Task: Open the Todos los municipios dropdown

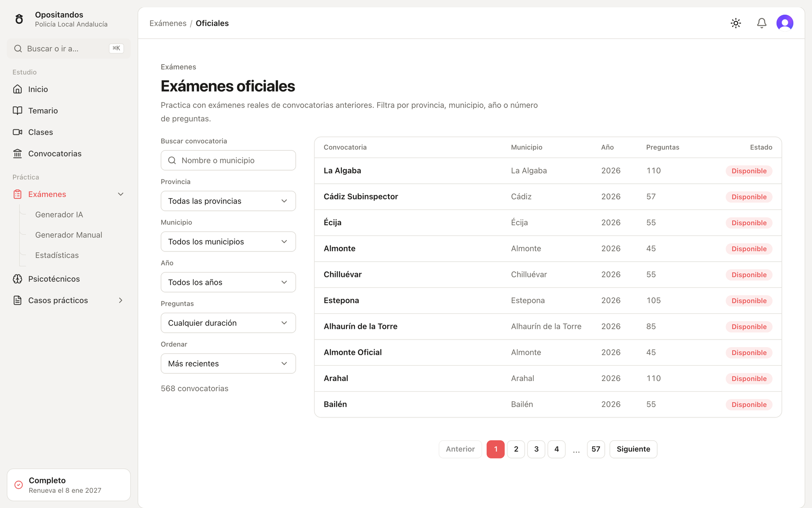Action: [228, 242]
